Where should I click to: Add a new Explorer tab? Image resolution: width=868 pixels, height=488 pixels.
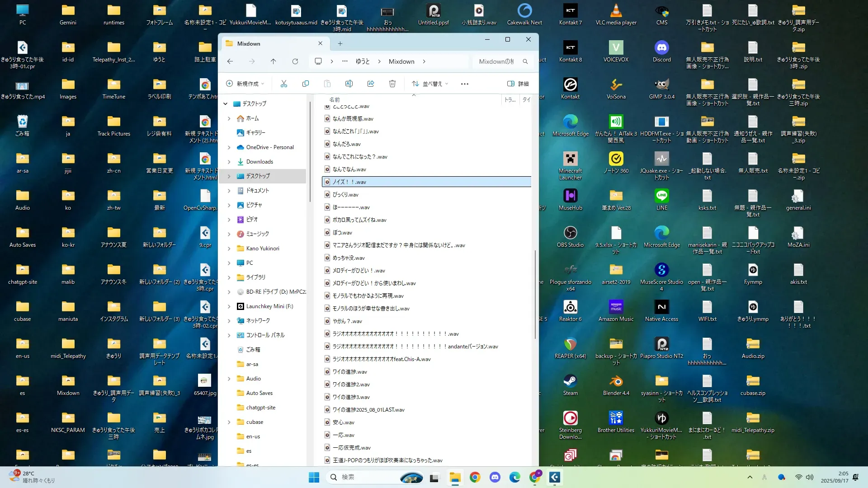pos(340,43)
